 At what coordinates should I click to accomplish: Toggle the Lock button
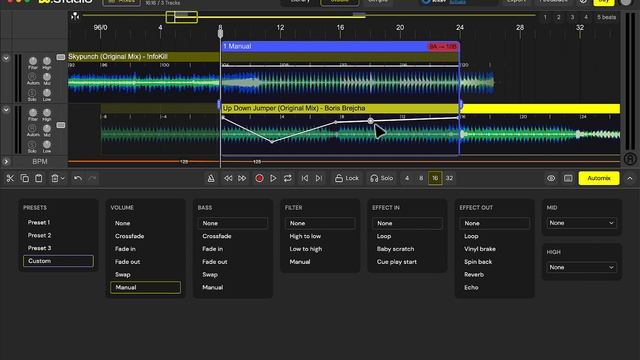347,178
